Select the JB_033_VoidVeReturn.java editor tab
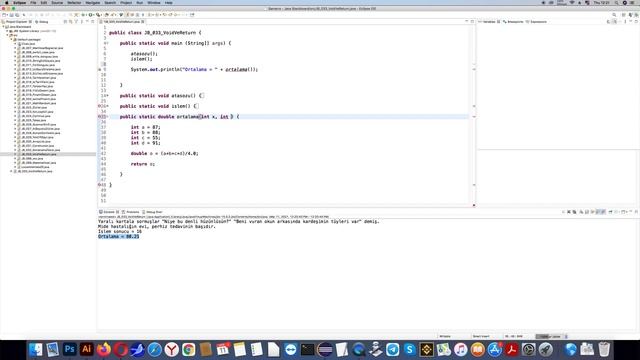The image size is (640, 360). point(121,22)
